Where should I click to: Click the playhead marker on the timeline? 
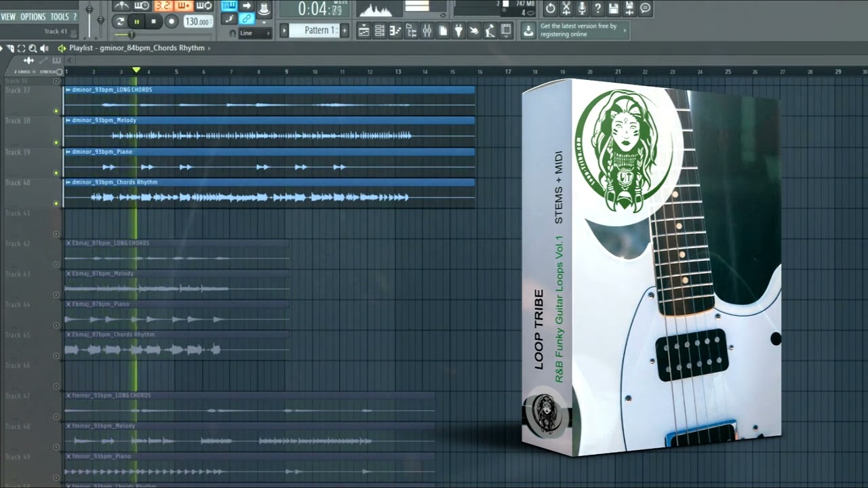tap(136, 70)
